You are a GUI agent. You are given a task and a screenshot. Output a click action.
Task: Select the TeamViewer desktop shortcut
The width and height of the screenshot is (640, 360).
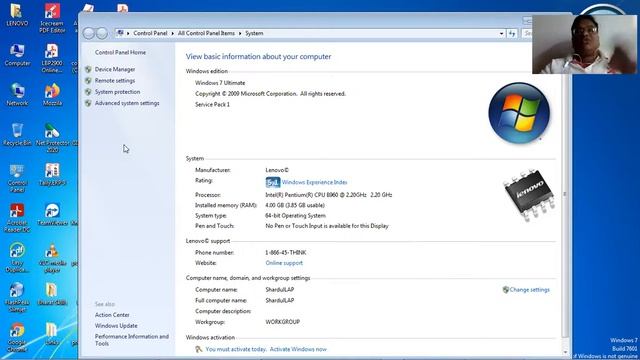(52, 215)
